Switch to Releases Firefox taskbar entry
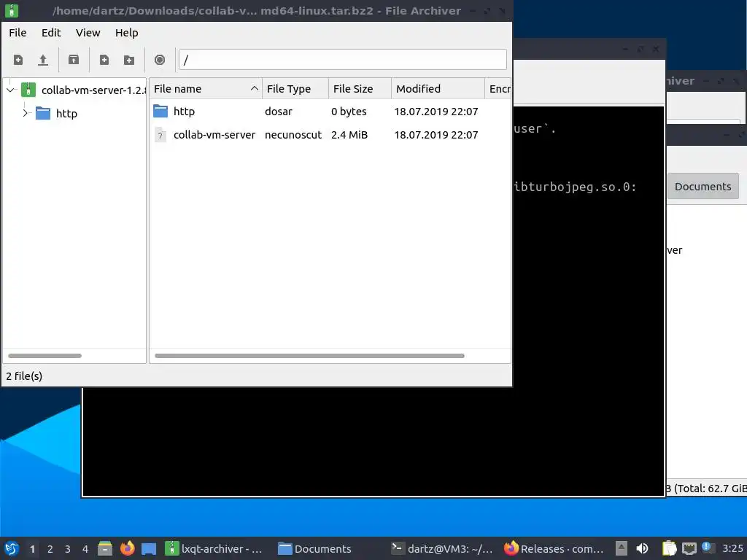The width and height of the screenshot is (747, 560). (x=554, y=548)
